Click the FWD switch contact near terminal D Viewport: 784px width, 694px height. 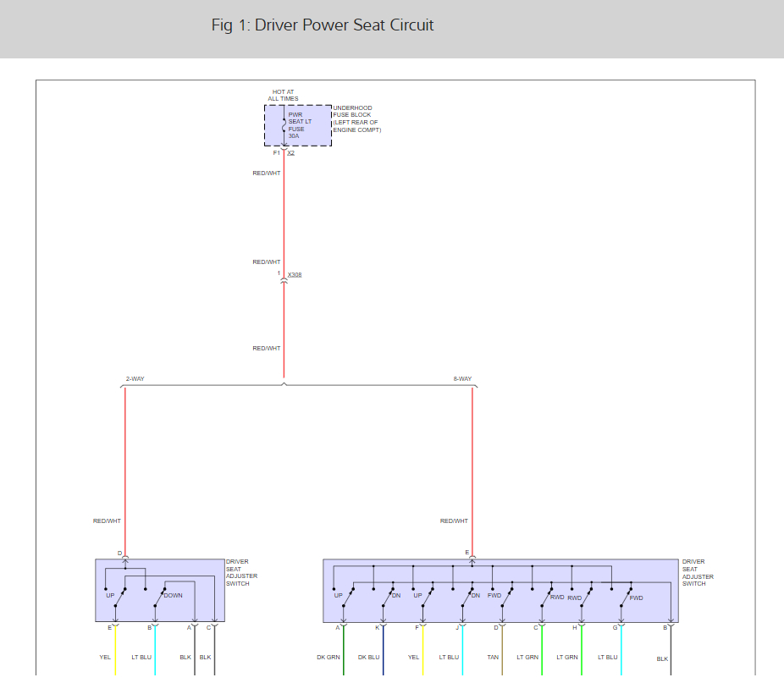[507, 597]
